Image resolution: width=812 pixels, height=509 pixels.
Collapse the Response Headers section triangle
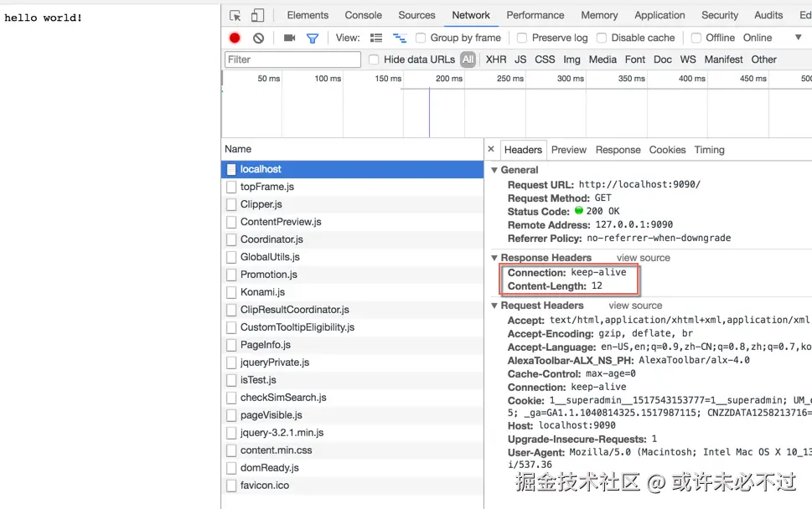pos(494,258)
